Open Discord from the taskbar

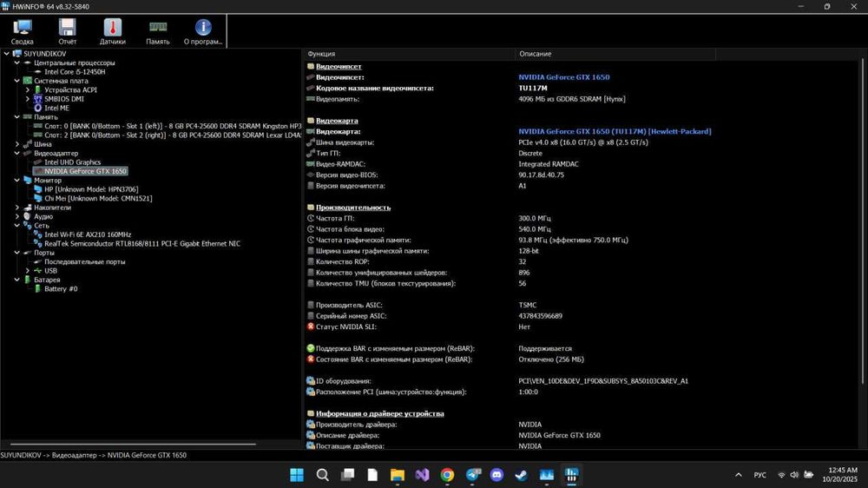pos(497,475)
